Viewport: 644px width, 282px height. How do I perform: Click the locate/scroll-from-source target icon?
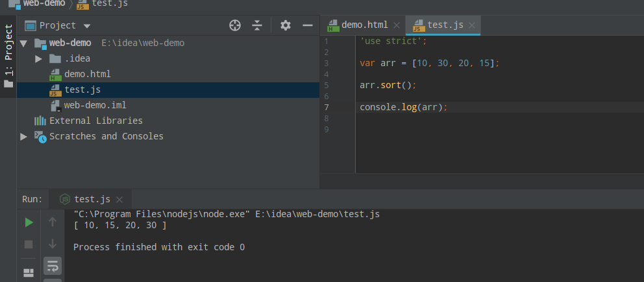point(234,25)
